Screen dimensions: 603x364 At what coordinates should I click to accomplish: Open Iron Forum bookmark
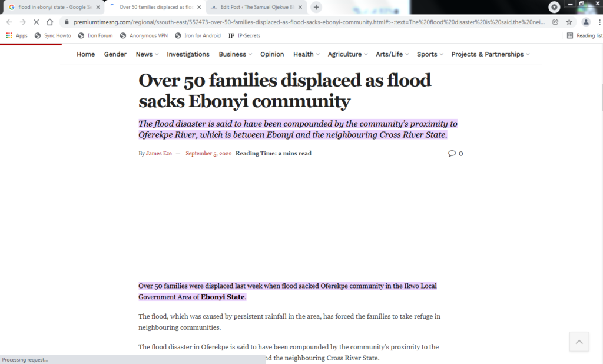95,35
